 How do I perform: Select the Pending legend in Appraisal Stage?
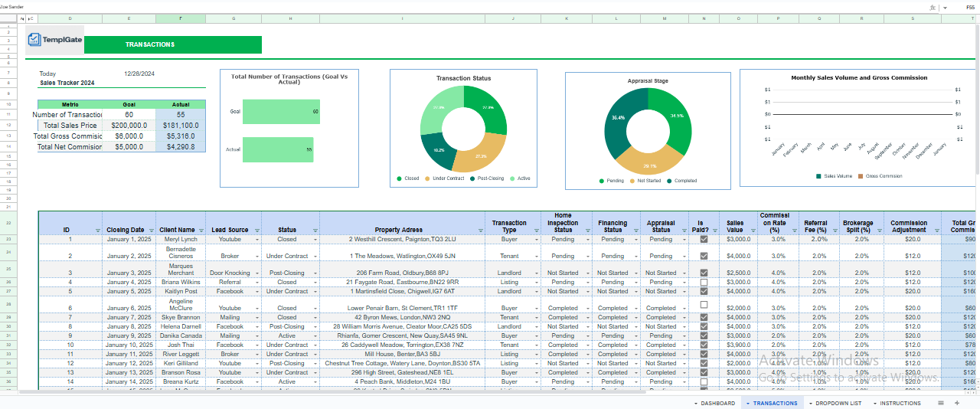tap(612, 182)
